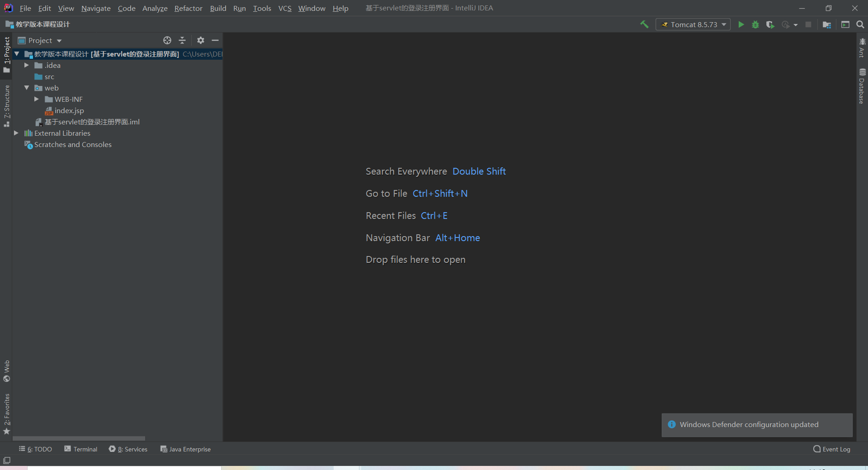Open the profiler run options icon
The image size is (868, 470).
click(786, 24)
